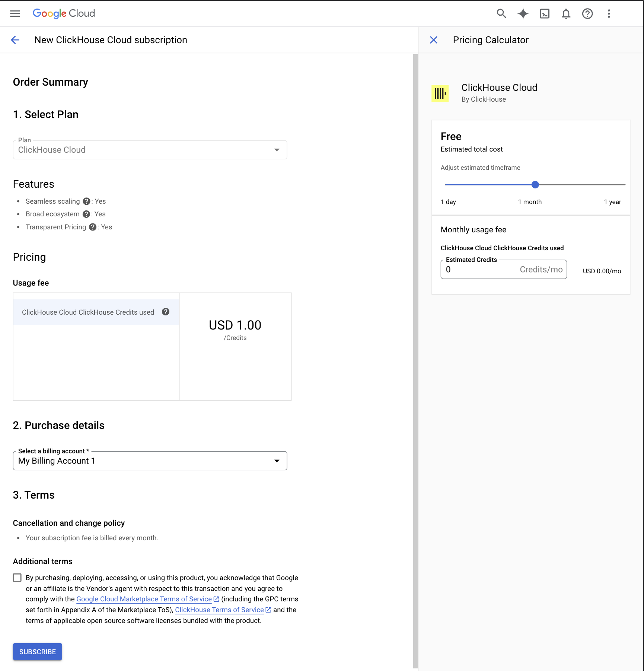This screenshot has width=644, height=671.
Task: Open the Gemini assistant
Action: [x=523, y=13]
